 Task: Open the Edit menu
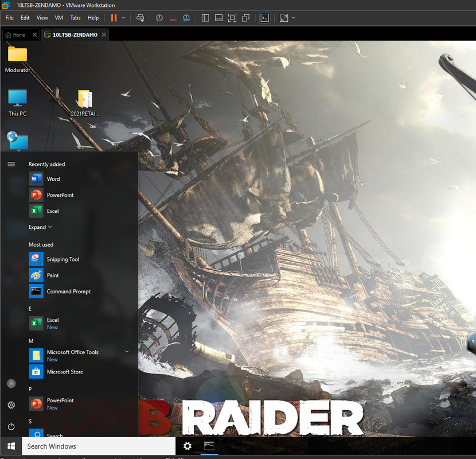(x=25, y=18)
